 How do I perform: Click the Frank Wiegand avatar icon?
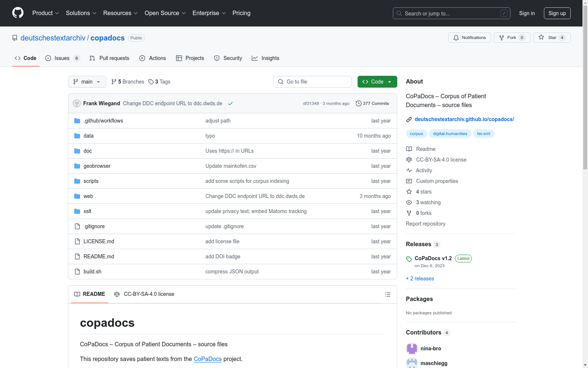(x=77, y=103)
